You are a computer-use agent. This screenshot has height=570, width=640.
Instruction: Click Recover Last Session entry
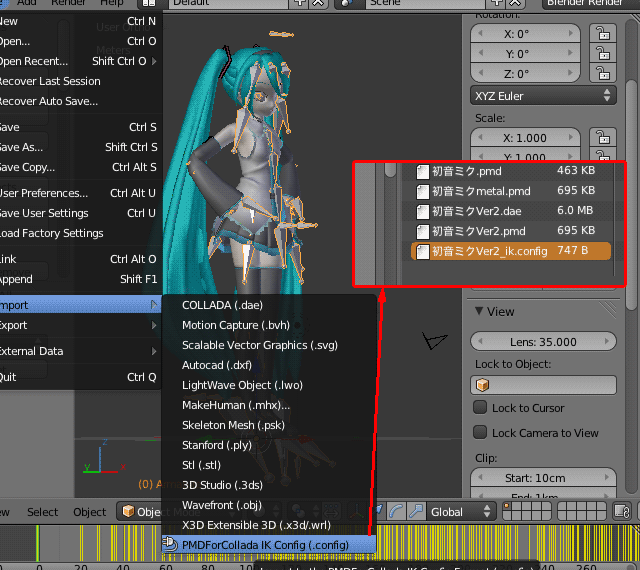point(80,81)
